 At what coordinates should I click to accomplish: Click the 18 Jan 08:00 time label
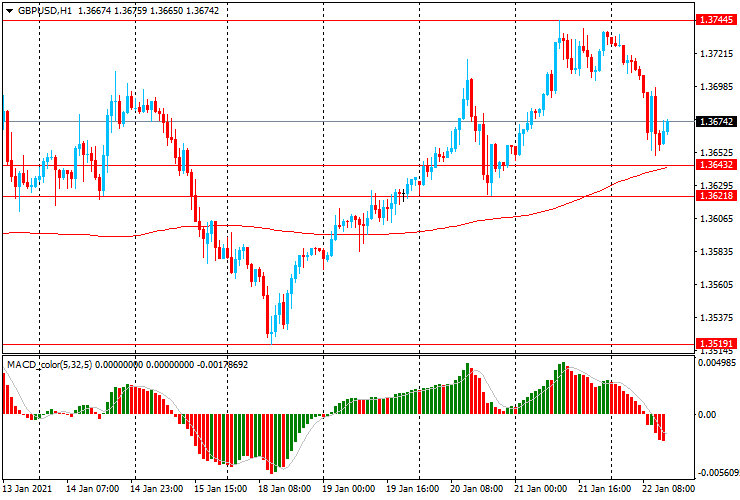285,489
